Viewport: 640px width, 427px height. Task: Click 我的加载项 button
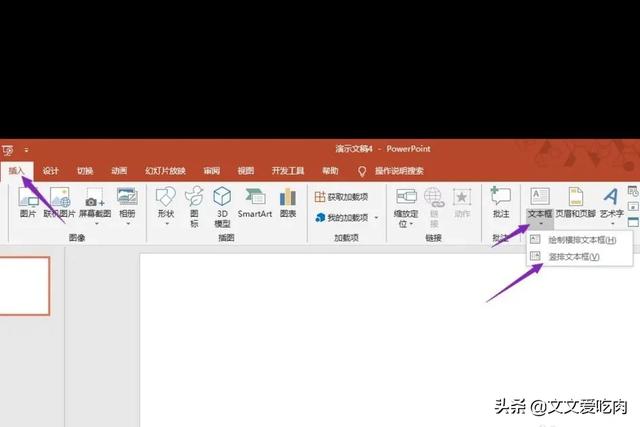(x=342, y=218)
